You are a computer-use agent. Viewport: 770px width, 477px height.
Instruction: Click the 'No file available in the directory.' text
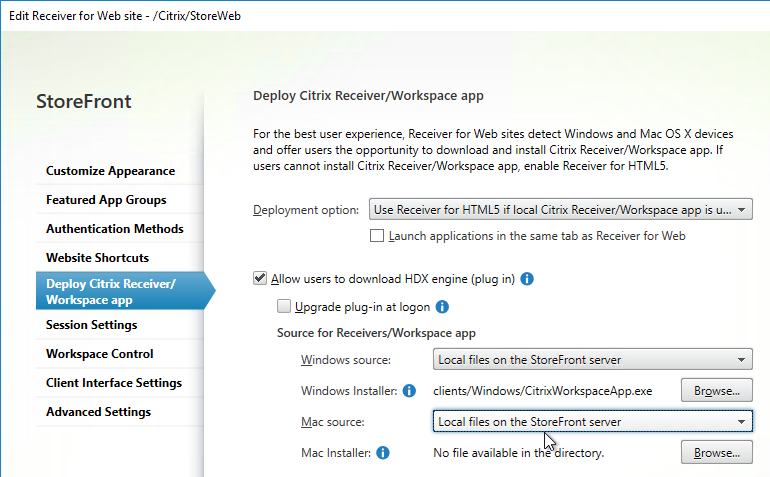pos(519,453)
